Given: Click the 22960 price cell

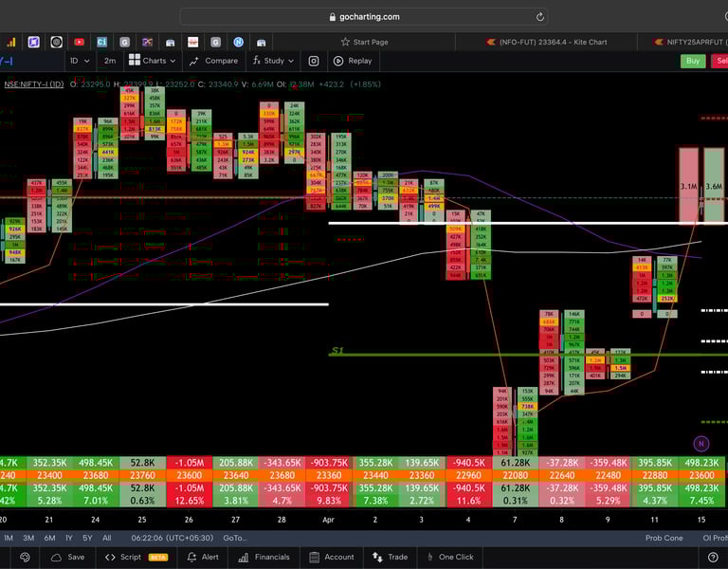Looking at the screenshot, I should (469, 475).
